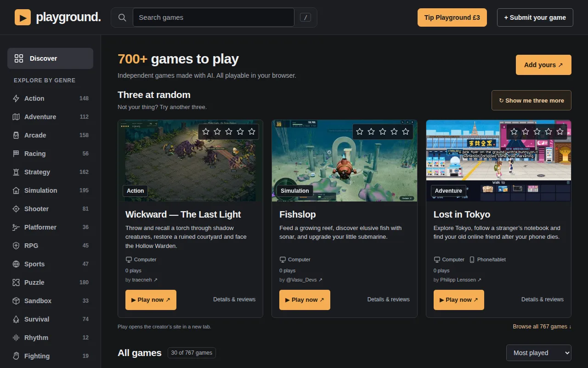The image size is (588, 368).
Task: Click Submit your game button
Action: click(x=535, y=17)
